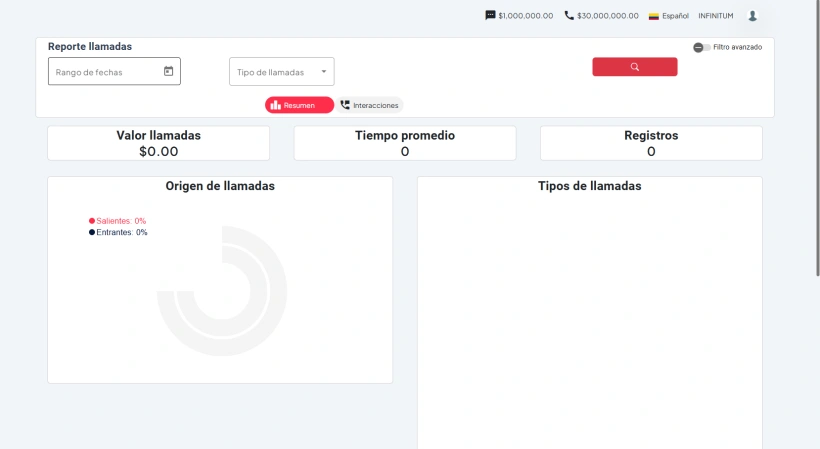Screen dimensions: 820x449
Task: Click the Colombian flag language icon
Action: coord(654,16)
